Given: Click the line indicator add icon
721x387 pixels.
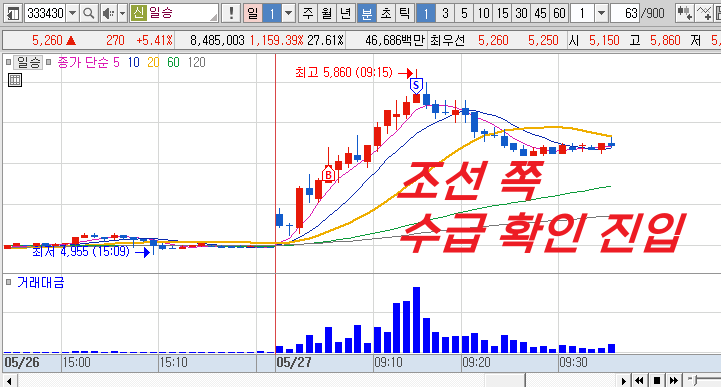Looking at the screenshot, I should (703, 13).
